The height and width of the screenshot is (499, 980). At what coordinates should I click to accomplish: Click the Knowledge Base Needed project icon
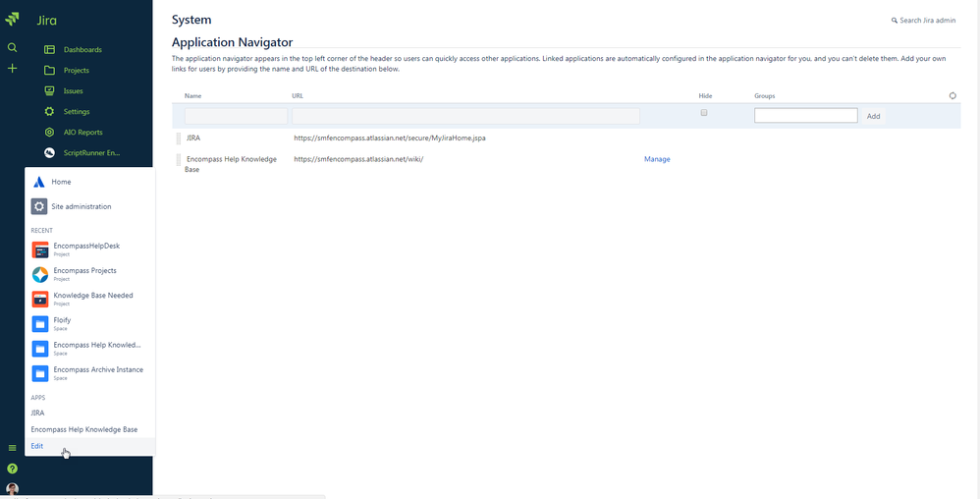pos(40,299)
